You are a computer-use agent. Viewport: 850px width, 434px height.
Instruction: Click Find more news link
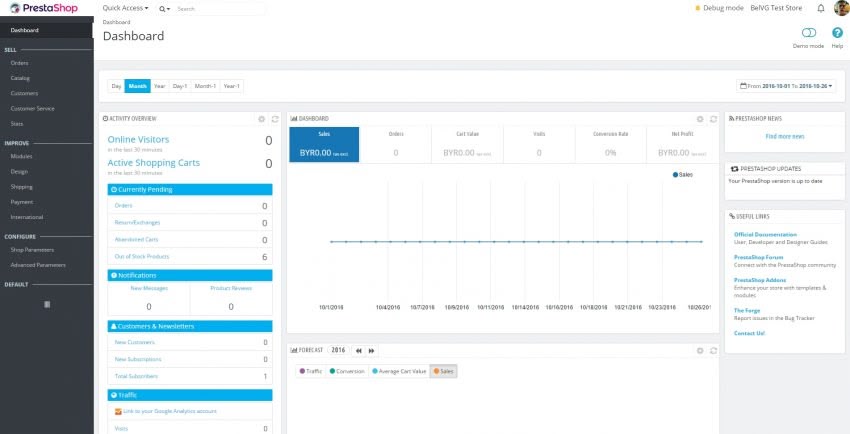tap(784, 137)
